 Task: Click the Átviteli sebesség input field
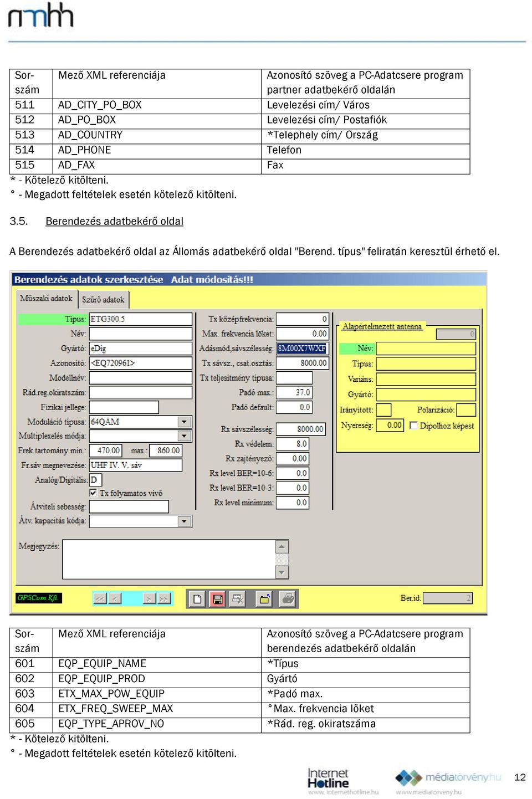coord(129,507)
